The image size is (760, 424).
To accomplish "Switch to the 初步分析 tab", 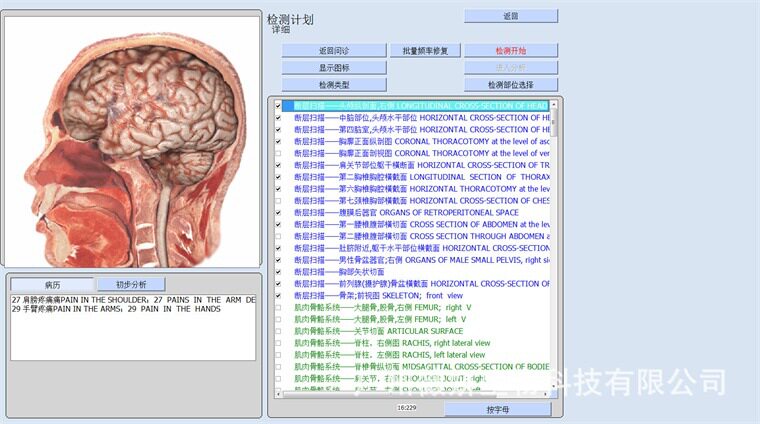I will pyautogui.click(x=131, y=284).
